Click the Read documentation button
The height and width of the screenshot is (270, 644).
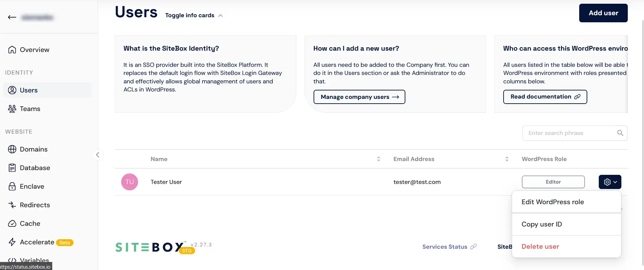(545, 97)
